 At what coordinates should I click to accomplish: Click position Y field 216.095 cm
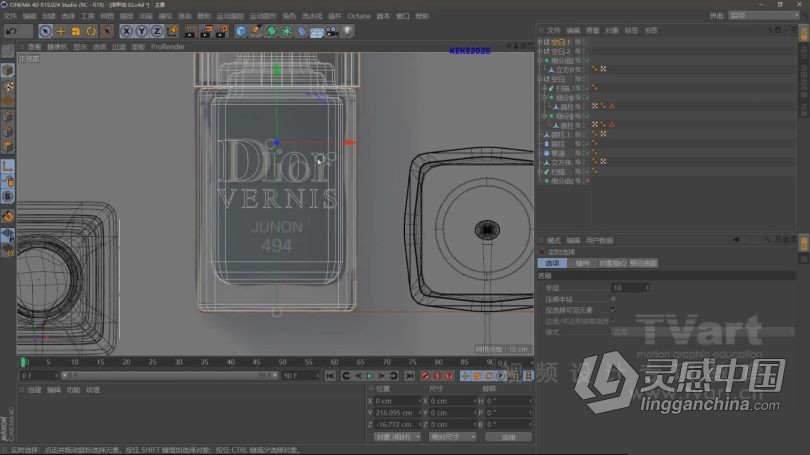pyautogui.click(x=396, y=413)
